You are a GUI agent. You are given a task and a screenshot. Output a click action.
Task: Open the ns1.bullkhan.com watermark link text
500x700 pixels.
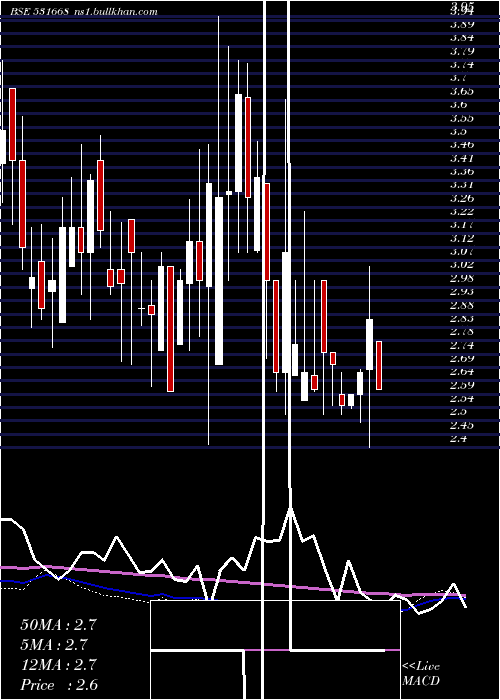click(115, 12)
